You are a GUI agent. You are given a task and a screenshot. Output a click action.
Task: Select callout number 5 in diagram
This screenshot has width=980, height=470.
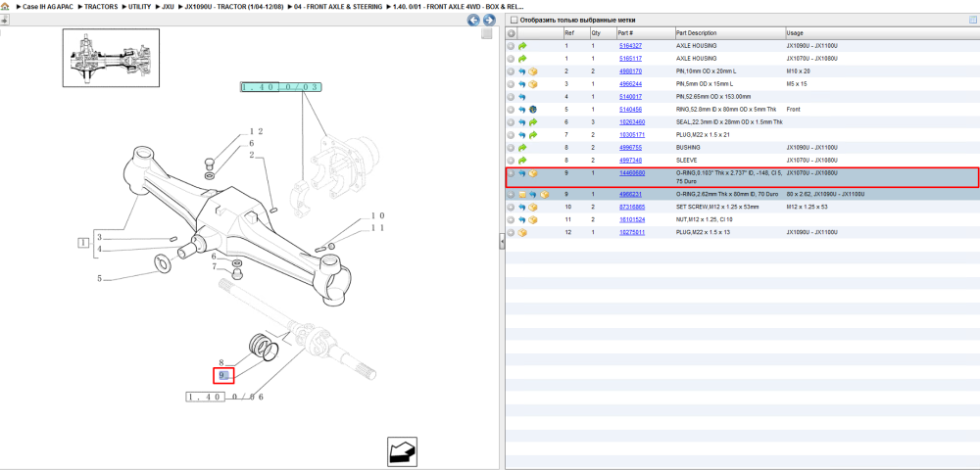pyautogui.click(x=99, y=278)
